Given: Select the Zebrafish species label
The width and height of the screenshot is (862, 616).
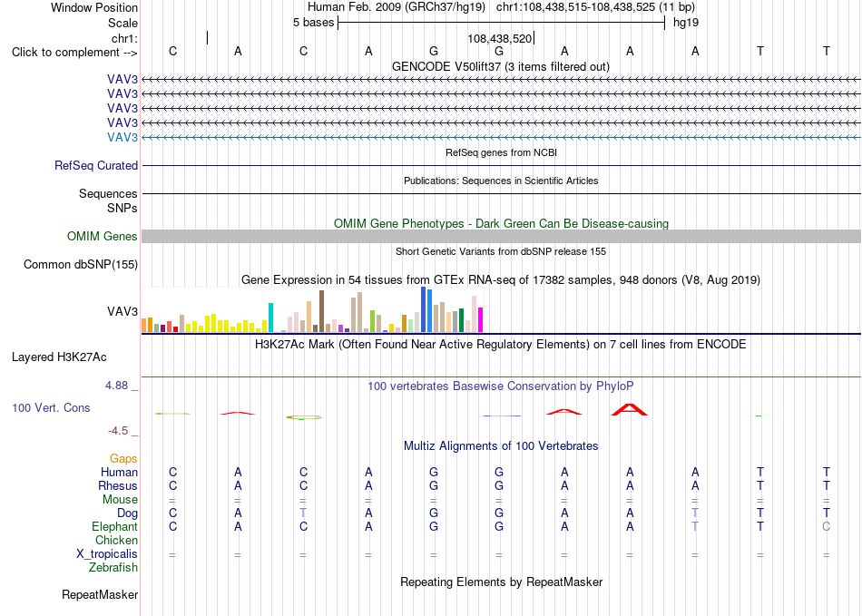Looking at the screenshot, I should [113, 567].
